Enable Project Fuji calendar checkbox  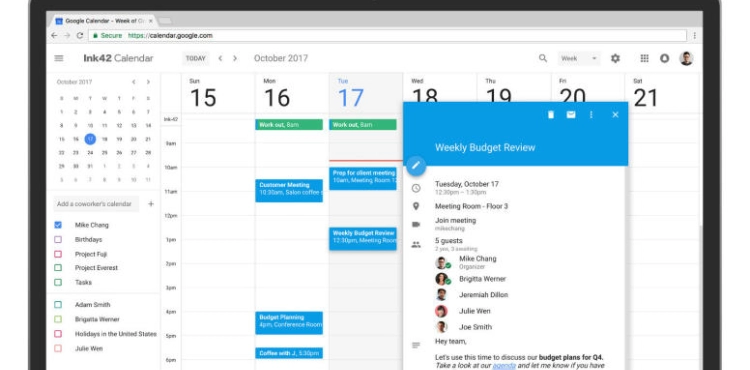[58, 254]
